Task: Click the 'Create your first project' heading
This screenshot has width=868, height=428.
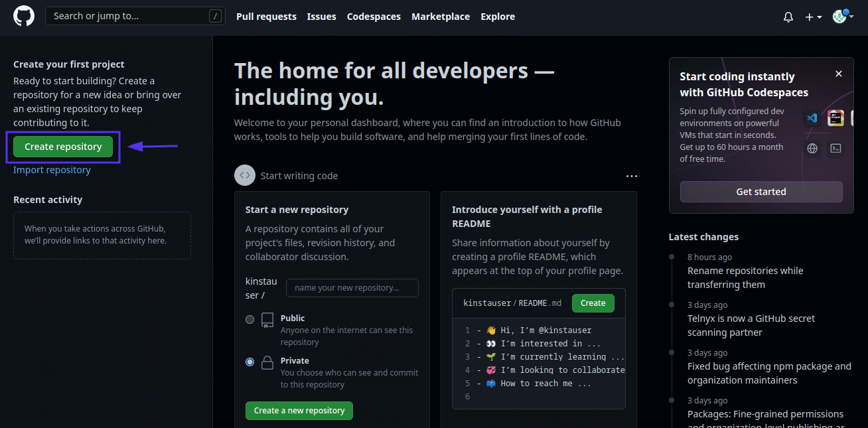Action: (69, 64)
